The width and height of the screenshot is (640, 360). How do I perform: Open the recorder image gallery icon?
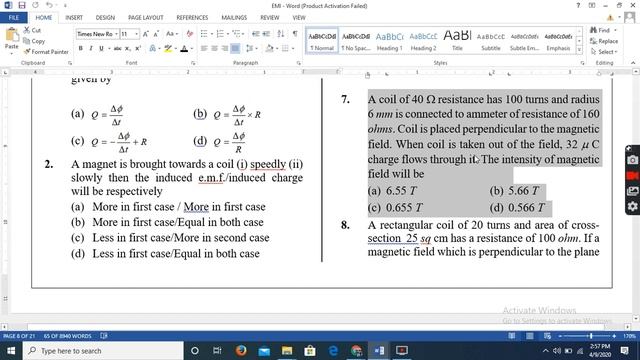(632, 191)
